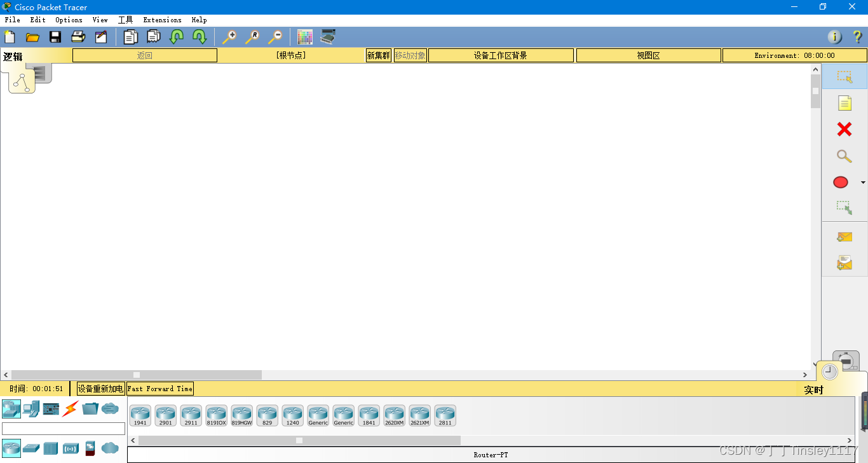
Task: Choose the WAN Emulation cloud subcategory
Action: 110,448
